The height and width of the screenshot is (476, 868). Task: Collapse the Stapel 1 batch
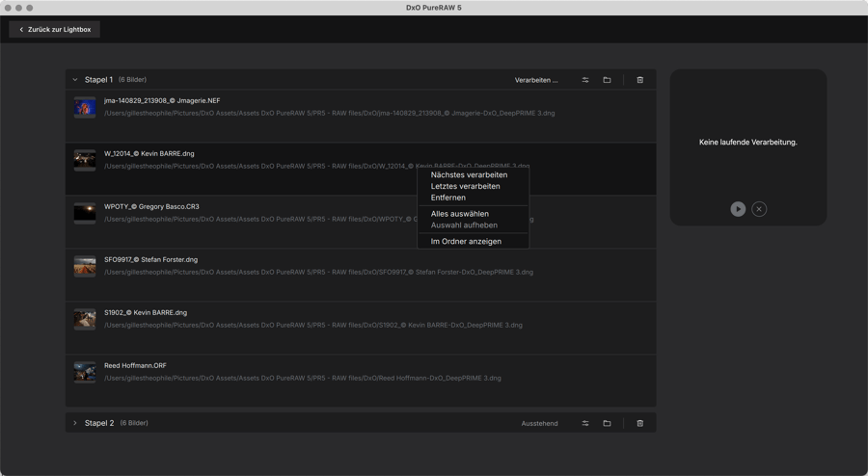[x=74, y=80]
